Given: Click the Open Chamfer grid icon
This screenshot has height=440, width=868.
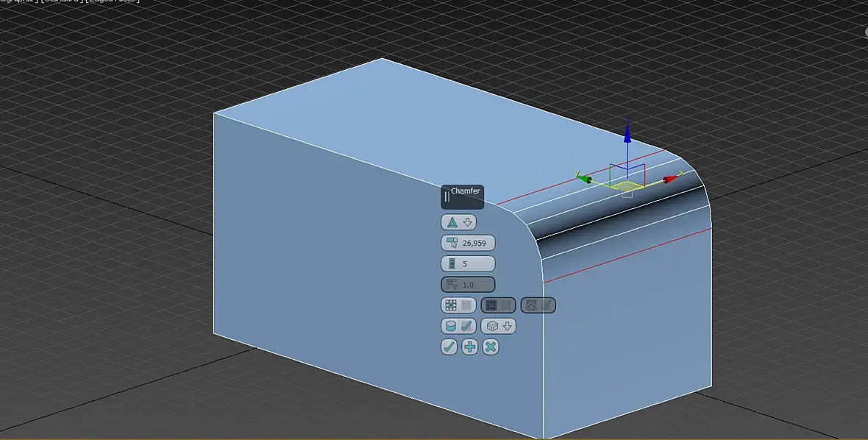Looking at the screenshot, I should pos(451,305).
